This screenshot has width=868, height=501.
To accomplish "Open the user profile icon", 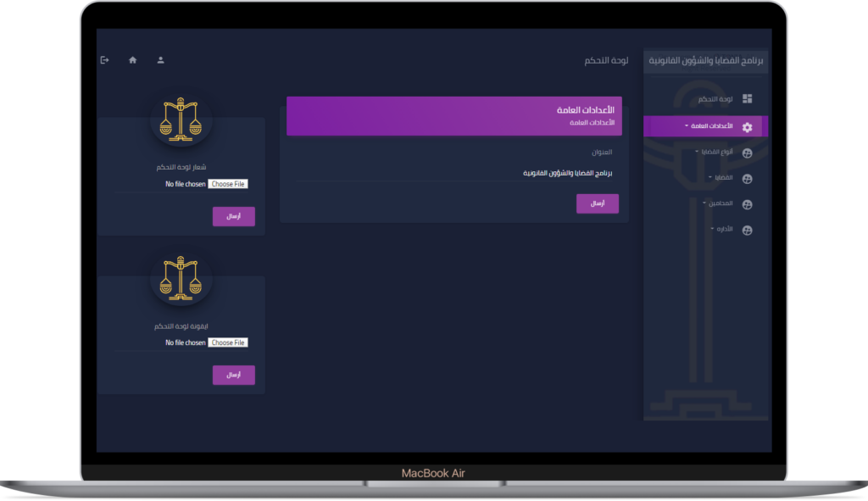I will (x=160, y=60).
